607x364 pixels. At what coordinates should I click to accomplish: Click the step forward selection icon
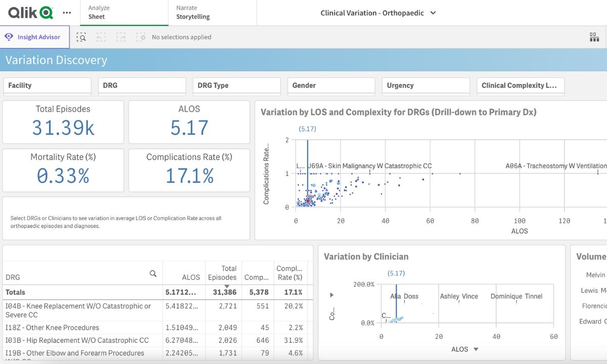(121, 37)
